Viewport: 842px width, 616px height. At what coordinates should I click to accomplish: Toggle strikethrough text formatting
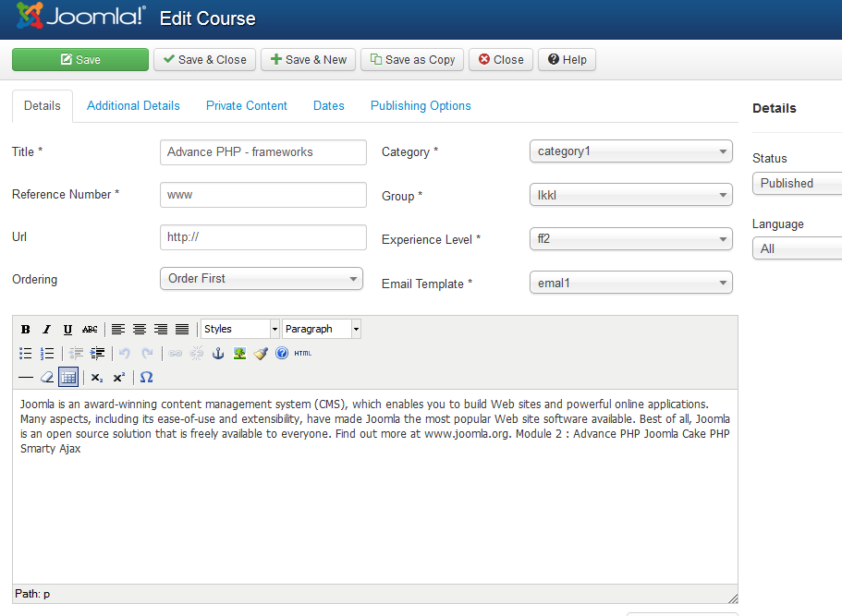[x=90, y=330]
